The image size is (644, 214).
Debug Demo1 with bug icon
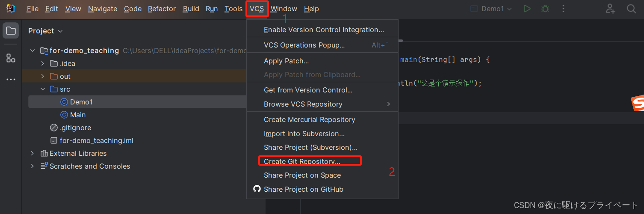point(545,9)
